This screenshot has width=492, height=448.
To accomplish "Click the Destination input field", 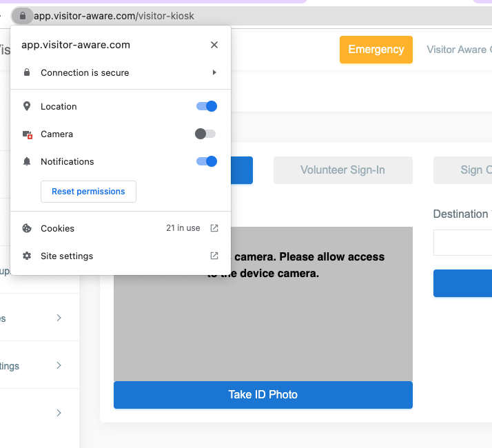I will (x=463, y=243).
